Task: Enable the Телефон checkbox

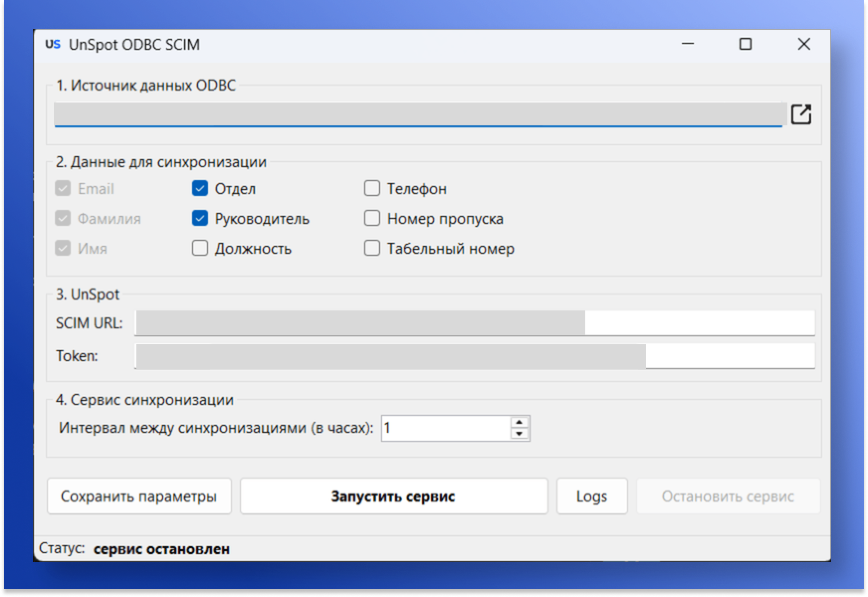Action: point(372,189)
